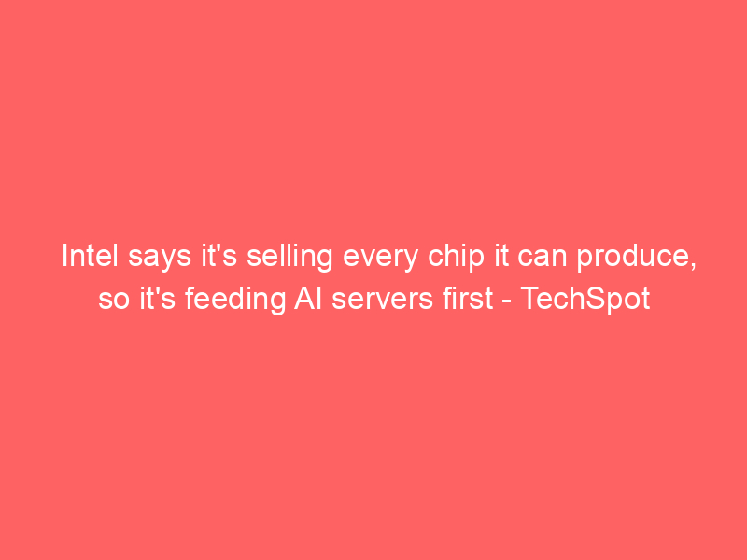
Task: Click the "AI" text in the second line
Action: coord(308,299)
